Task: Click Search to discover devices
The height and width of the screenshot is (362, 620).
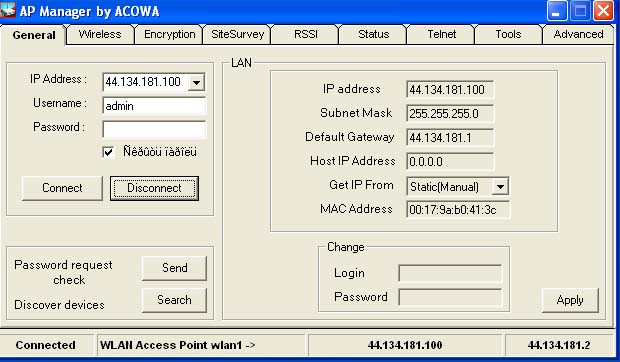Action: pyautogui.click(x=174, y=300)
